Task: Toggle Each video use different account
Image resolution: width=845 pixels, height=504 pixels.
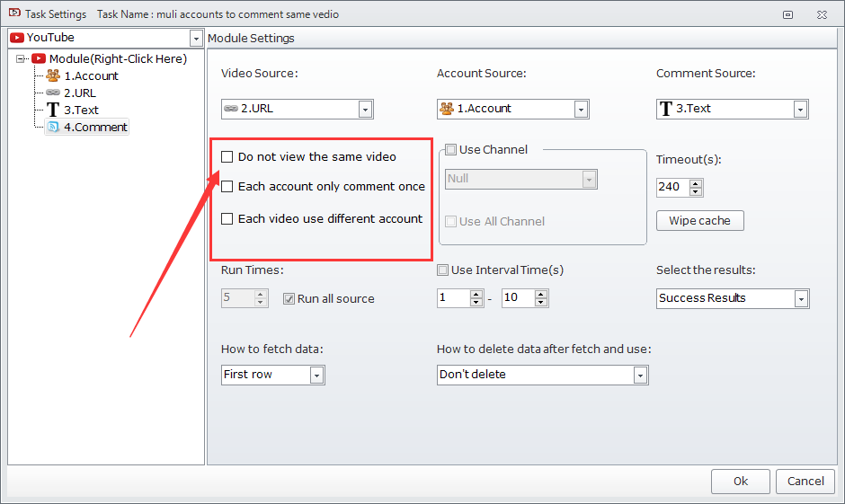Action: tap(227, 219)
